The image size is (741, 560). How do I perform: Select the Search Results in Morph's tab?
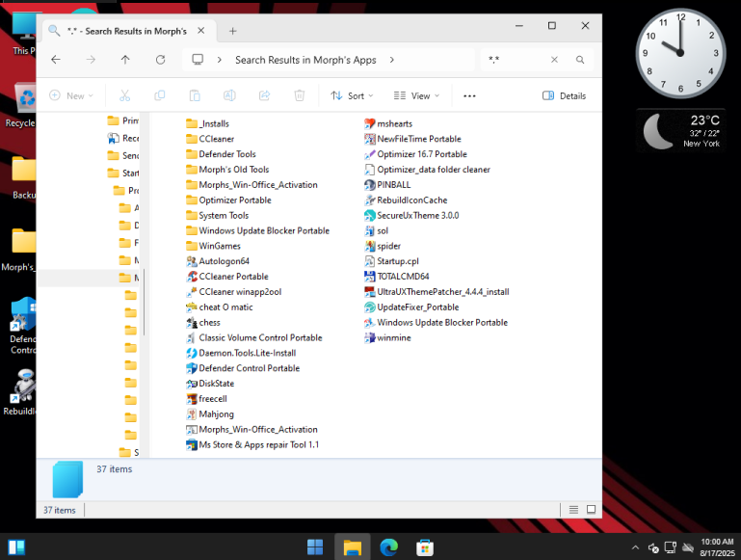pyautogui.click(x=126, y=31)
